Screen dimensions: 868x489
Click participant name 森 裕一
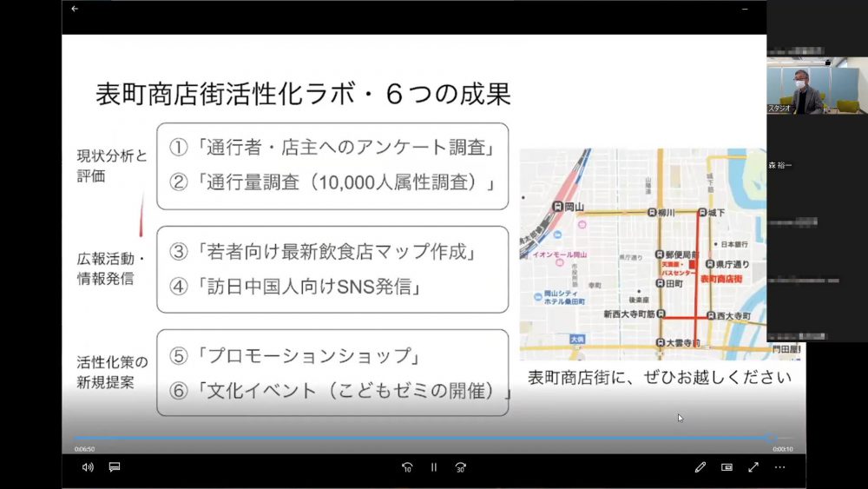[780, 165]
